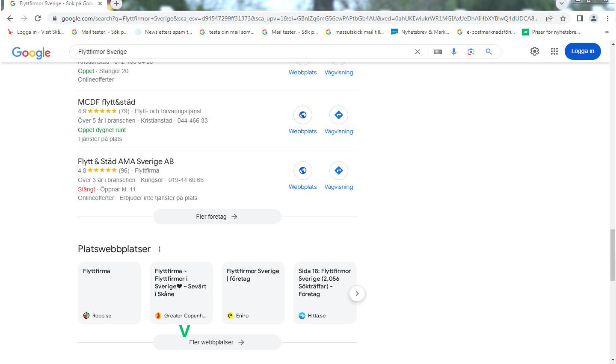Click the Google logo
The image size is (616, 364).
click(x=31, y=53)
